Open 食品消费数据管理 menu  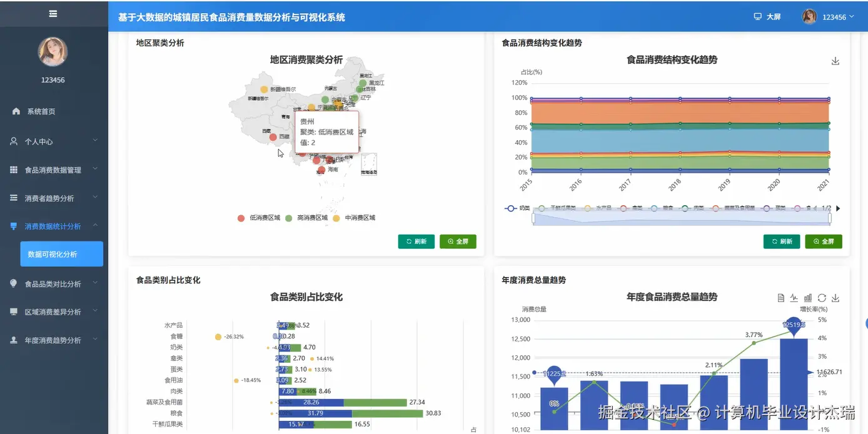click(x=54, y=169)
